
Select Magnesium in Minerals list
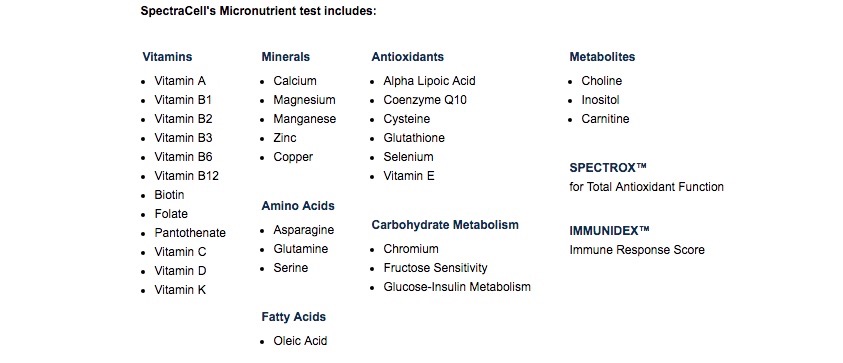pos(304,100)
